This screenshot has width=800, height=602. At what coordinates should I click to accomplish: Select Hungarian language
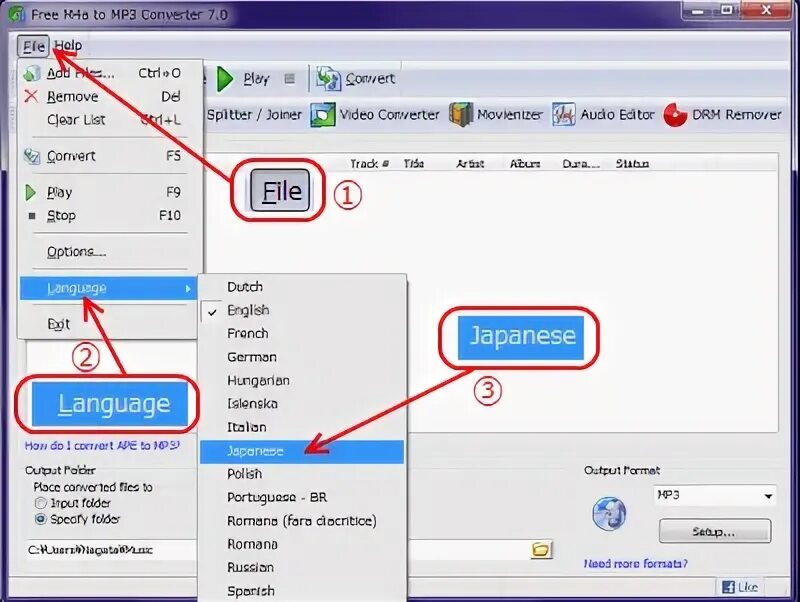click(x=302, y=381)
